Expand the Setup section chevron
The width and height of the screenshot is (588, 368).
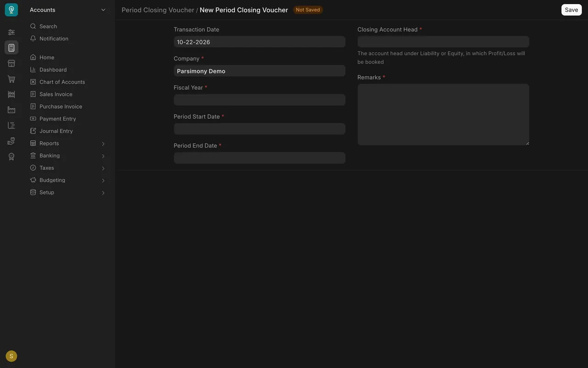pos(103,193)
